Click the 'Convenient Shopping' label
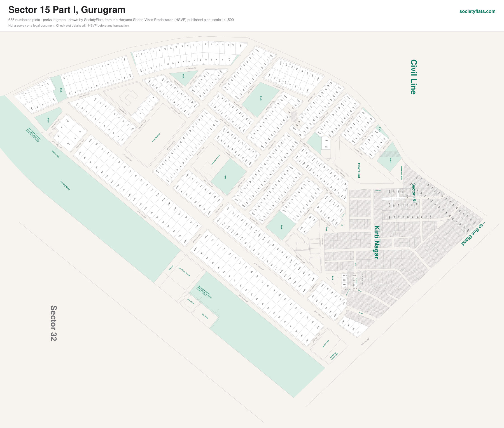This screenshot has width=504, height=428. tap(334, 356)
